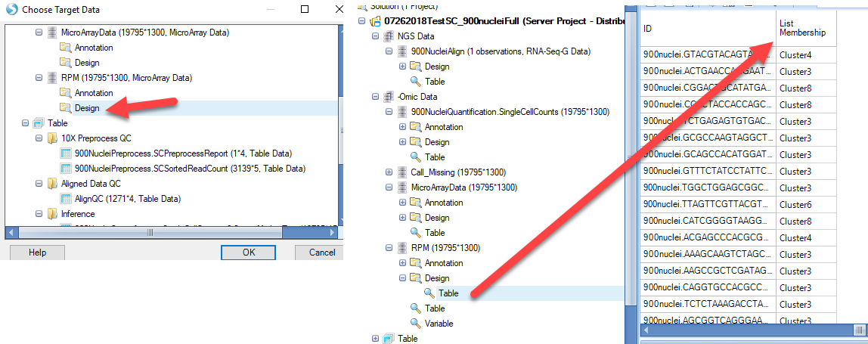Viewport: 868px width, 344px height.
Task: Expand Design under MicroArrayData in project tree
Action: (x=402, y=218)
